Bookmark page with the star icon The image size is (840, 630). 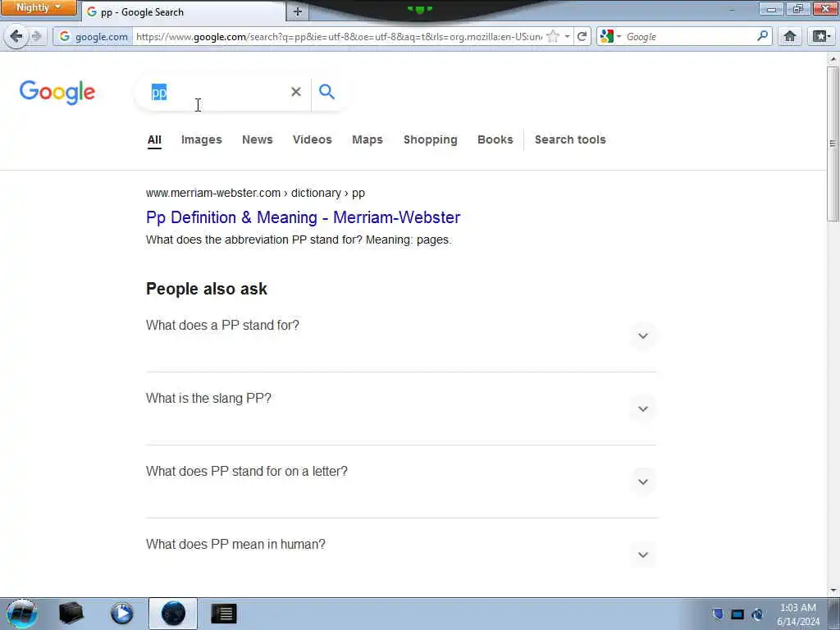(x=554, y=36)
